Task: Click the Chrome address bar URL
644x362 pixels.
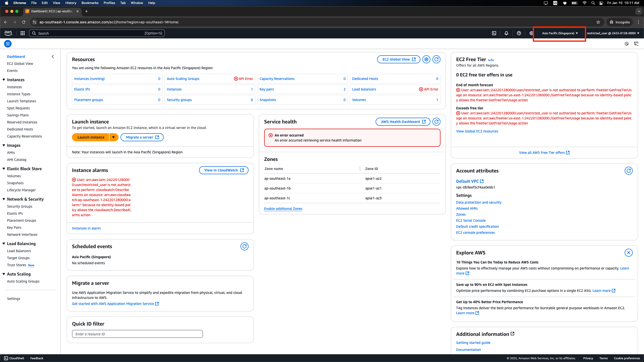Action: (109, 22)
